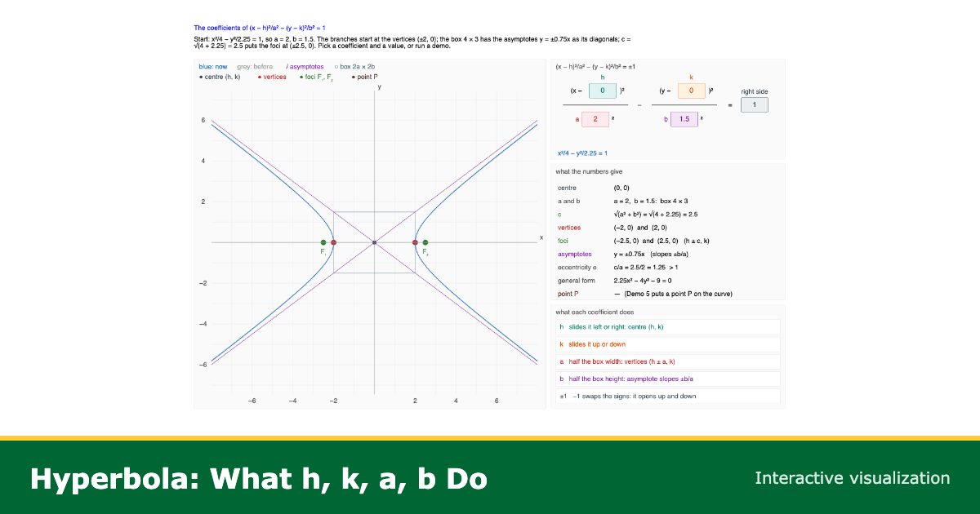Click the 'point P' legend entry

365,77
